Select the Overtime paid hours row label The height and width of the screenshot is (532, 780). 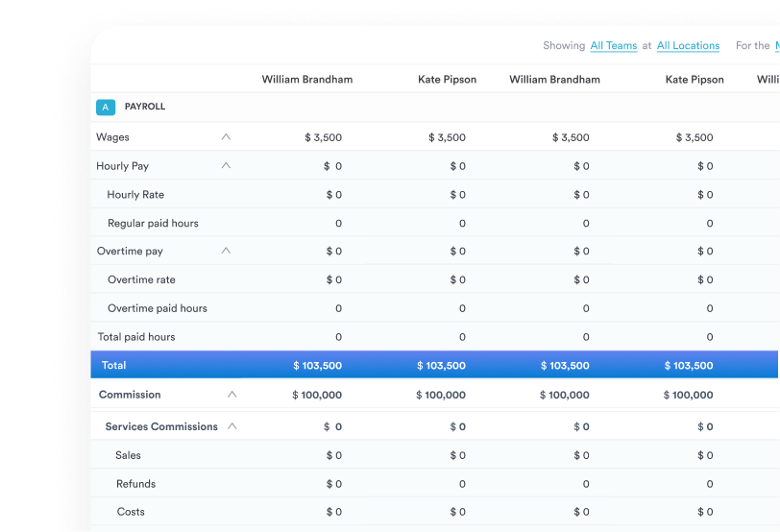click(158, 309)
